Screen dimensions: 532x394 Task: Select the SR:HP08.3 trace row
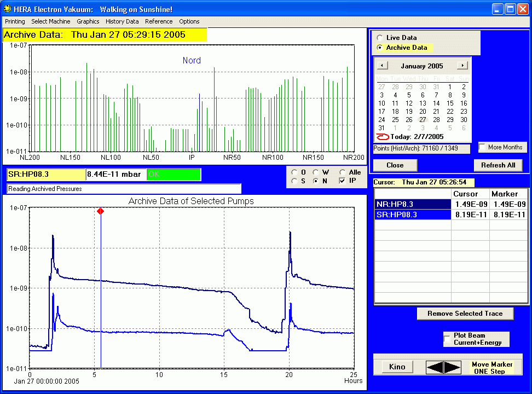pyautogui.click(x=413, y=215)
